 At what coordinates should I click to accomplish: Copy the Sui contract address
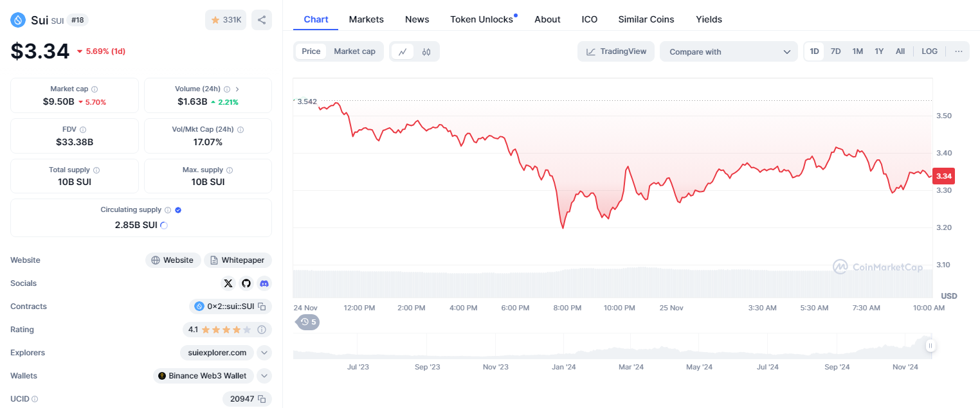[262, 306]
